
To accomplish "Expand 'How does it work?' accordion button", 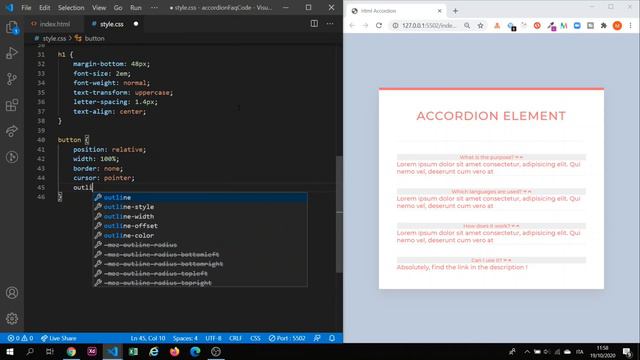I will (491, 226).
